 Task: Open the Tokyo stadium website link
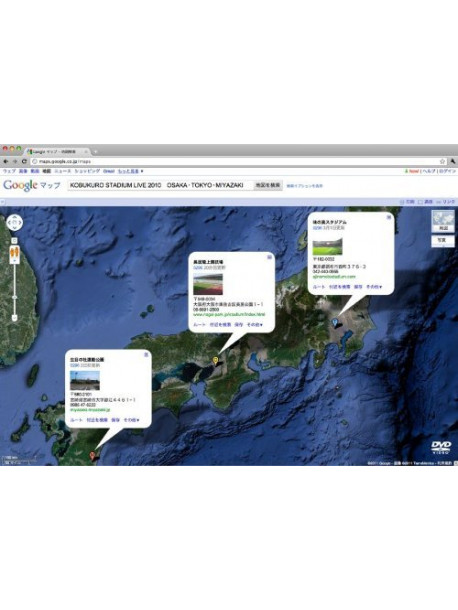(x=334, y=277)
